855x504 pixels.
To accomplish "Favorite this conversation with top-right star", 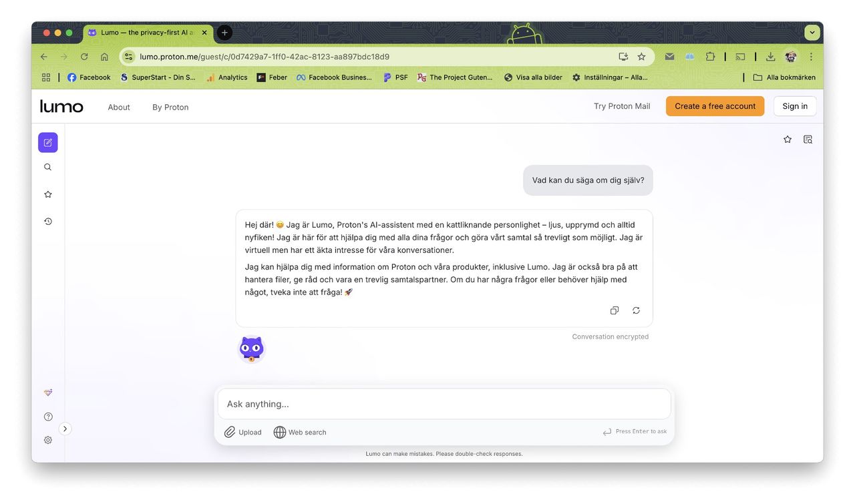I will point(788,140).
